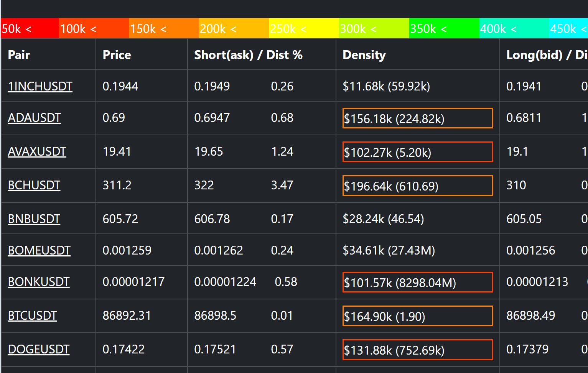Click the 250k yellow legend swatch
This screenshot has width=588, height=373.
click(x=304, y=28)
